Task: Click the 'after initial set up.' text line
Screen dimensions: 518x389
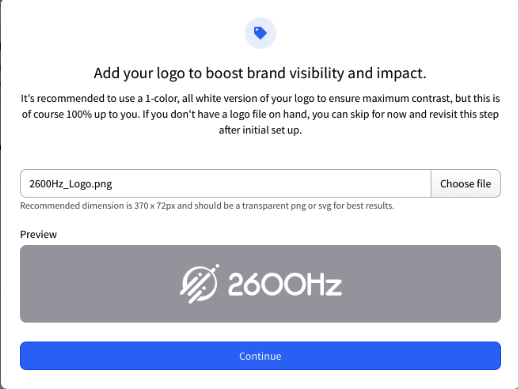Action: 260,130
